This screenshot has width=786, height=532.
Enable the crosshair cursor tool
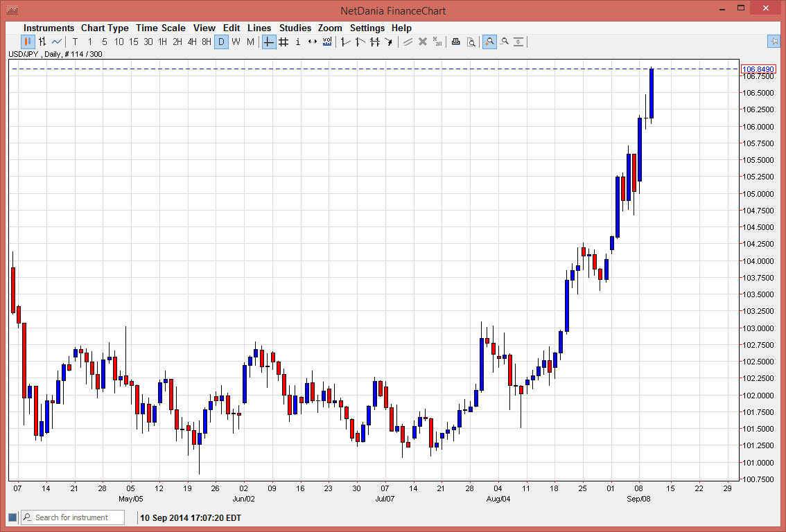click(268, 42)
